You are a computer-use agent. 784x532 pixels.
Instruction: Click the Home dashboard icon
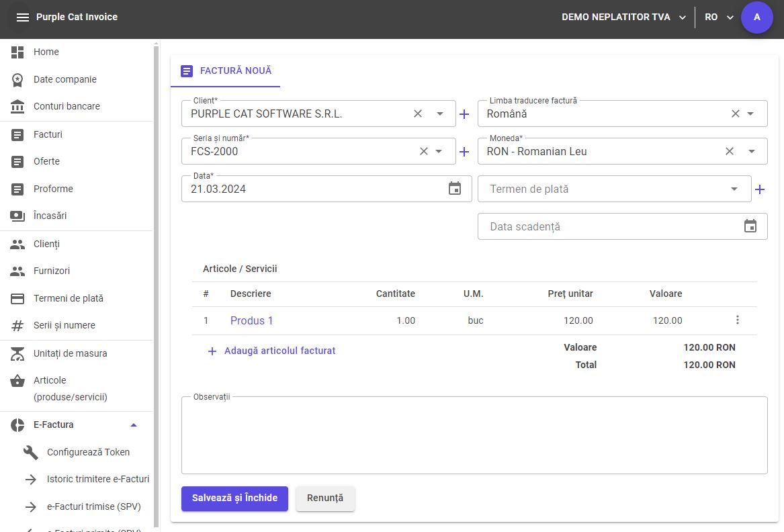[17, 52]
